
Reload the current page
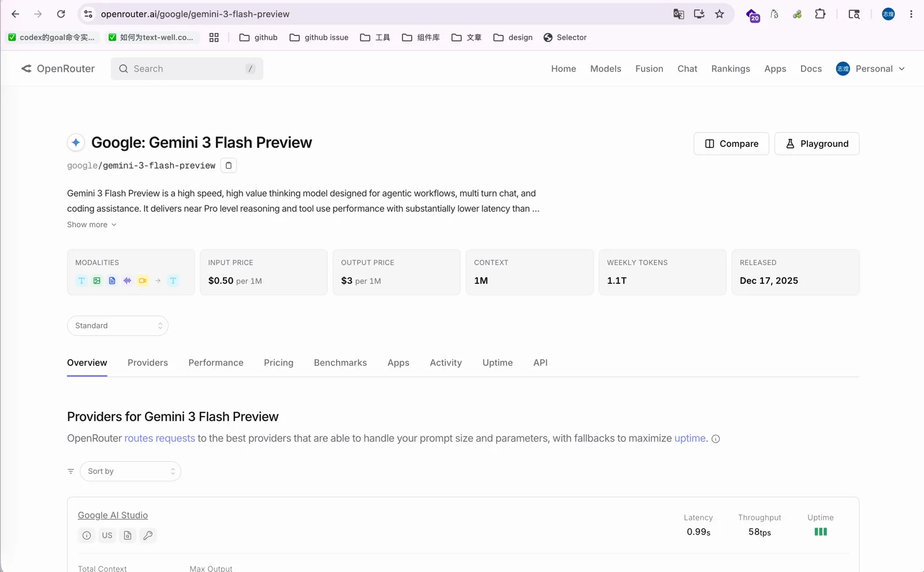coord(61,14)
